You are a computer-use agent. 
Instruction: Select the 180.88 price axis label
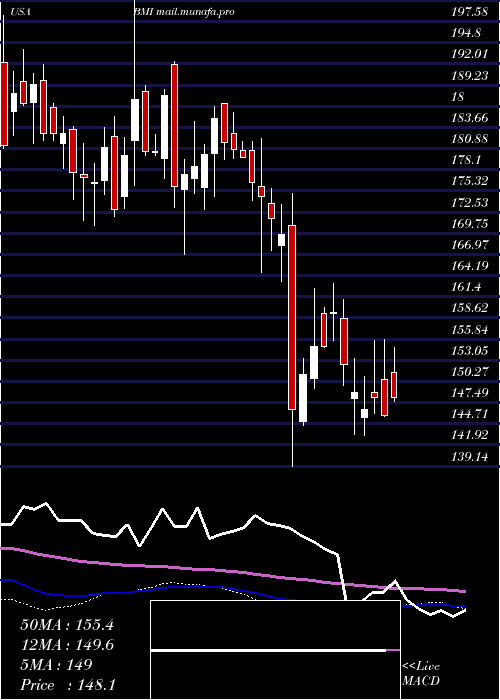pyautogui.click(x=470, y=139)
